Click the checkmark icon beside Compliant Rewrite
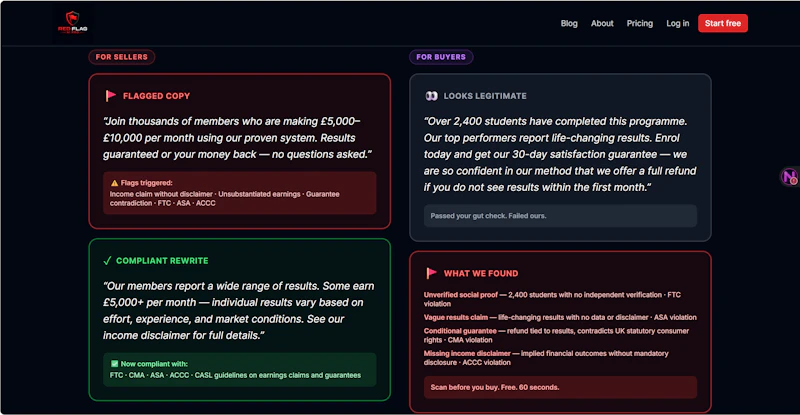The width and height of the screenshot is (800, 415). [x=107, y=261]
